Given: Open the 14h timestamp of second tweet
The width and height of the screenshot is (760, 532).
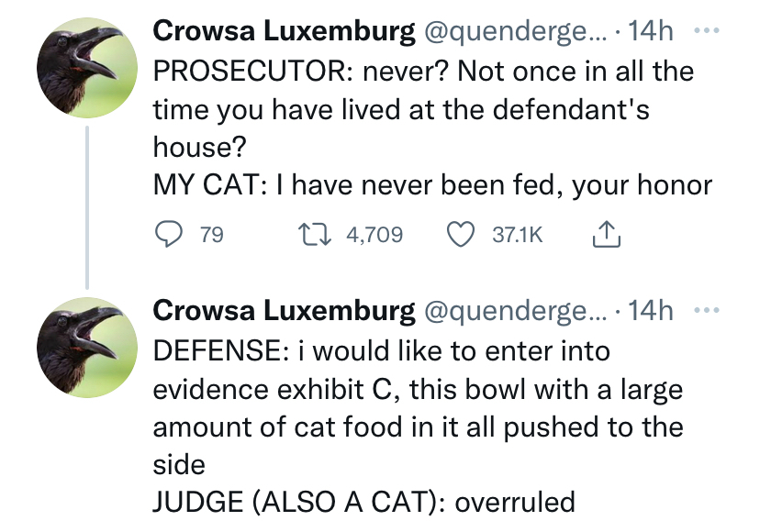Looking at the screenshot, I should [x=651, y=311].
